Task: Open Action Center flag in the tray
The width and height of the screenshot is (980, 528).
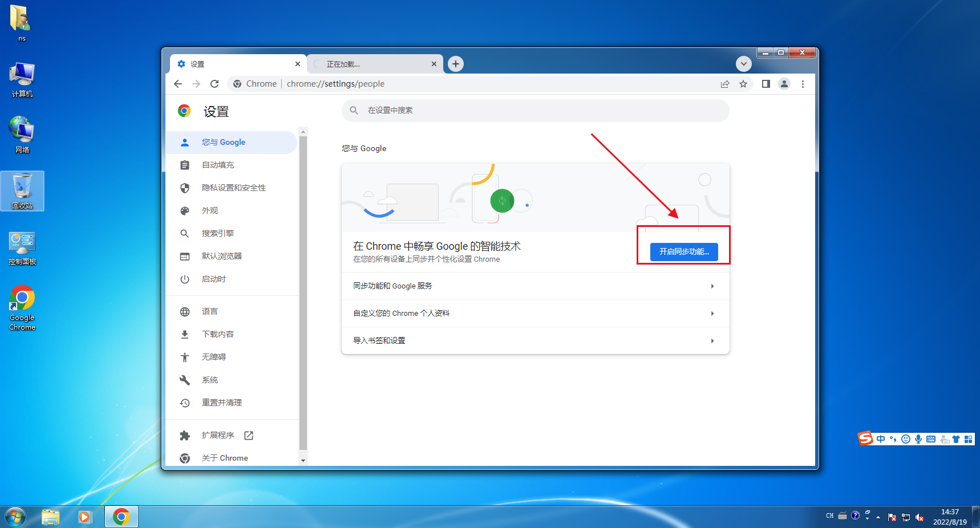Action: [x=892, y=517]
